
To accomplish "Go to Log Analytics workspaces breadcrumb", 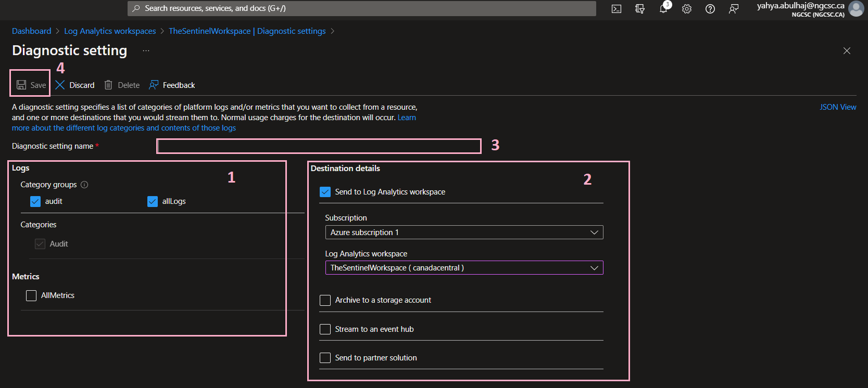I will 110,31.
